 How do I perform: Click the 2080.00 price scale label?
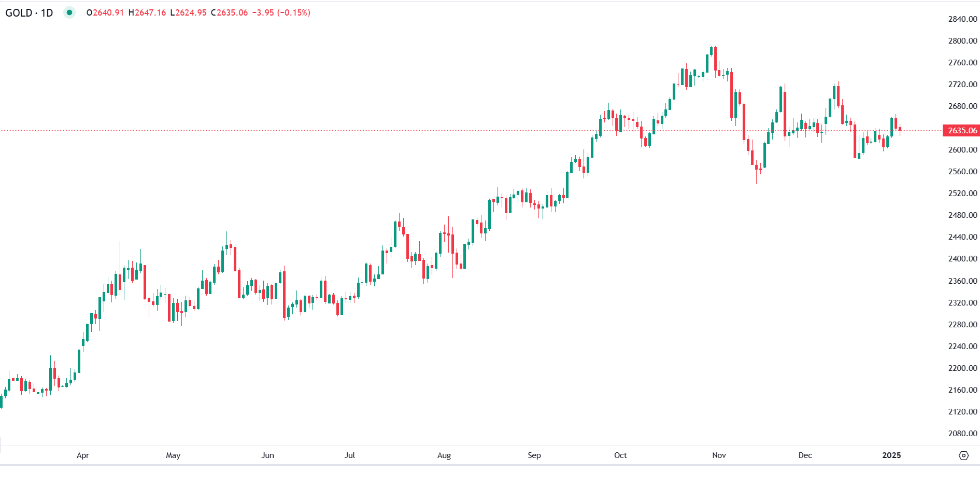coord(962,434)
